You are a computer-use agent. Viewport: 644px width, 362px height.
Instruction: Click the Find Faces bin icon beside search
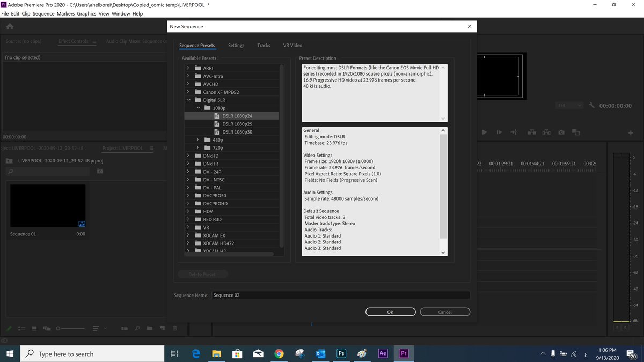click(100, 172)
